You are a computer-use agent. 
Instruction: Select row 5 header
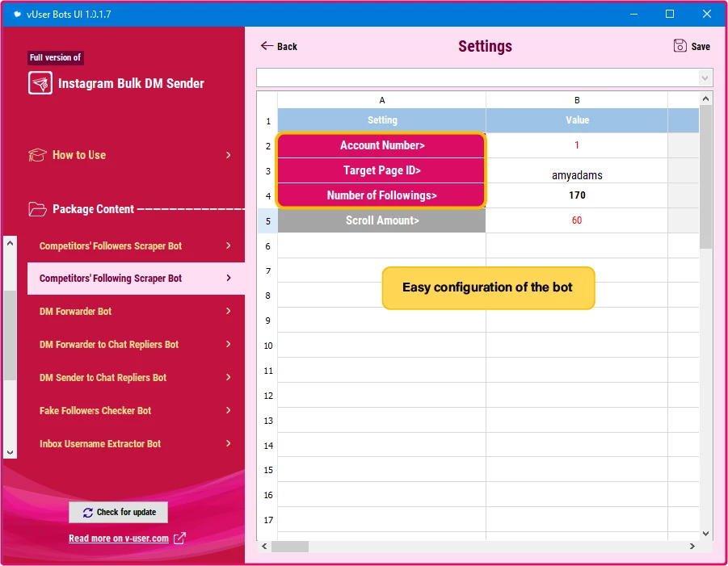click(x=268, y=221)
